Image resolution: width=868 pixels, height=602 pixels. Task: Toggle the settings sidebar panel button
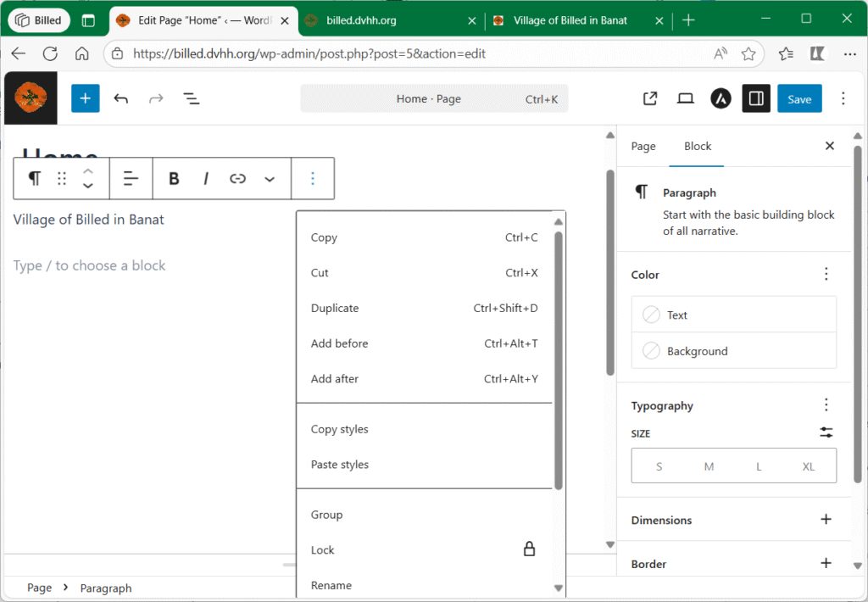tap(756, 98)
